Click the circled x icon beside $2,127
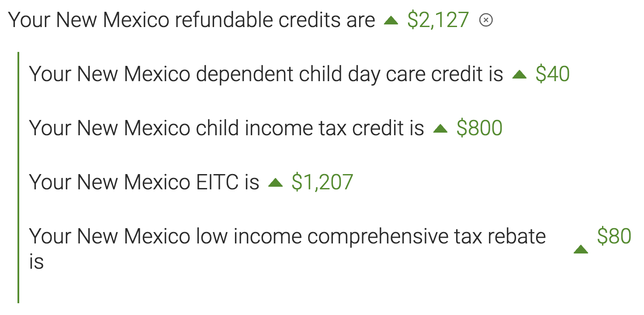Viewport: 644px width, 315px height. 486,20
